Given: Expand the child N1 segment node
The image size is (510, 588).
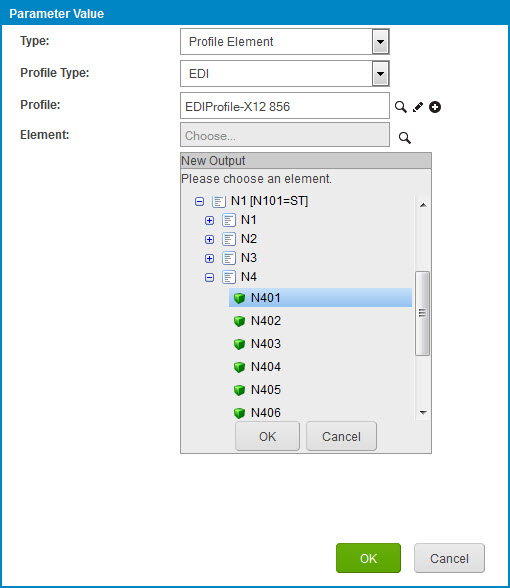Looking at the screenshot, I should click(210, 220).
